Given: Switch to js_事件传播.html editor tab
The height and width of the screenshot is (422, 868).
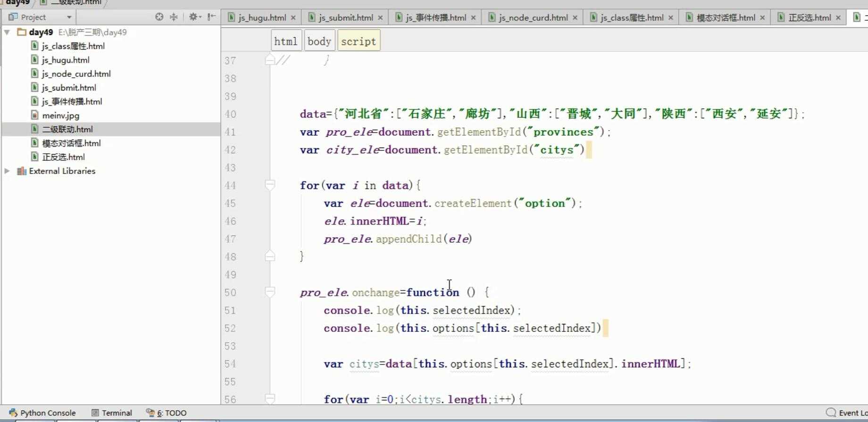Looking at the screenshot, I should [436, 17].
